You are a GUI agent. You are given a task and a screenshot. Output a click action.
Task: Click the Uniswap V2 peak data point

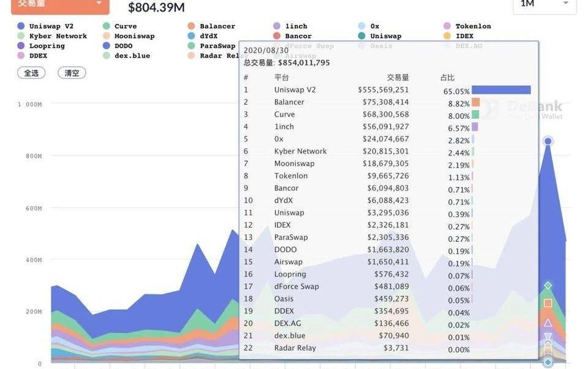point(548,141)
